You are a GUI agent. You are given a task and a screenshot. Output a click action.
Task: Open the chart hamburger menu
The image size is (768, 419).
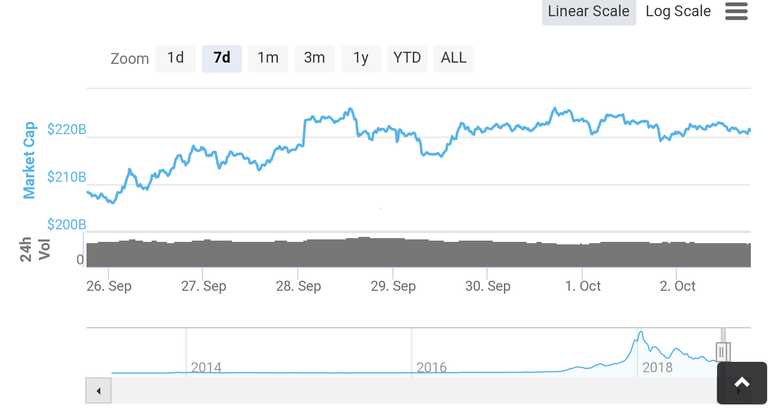(736, 11)
